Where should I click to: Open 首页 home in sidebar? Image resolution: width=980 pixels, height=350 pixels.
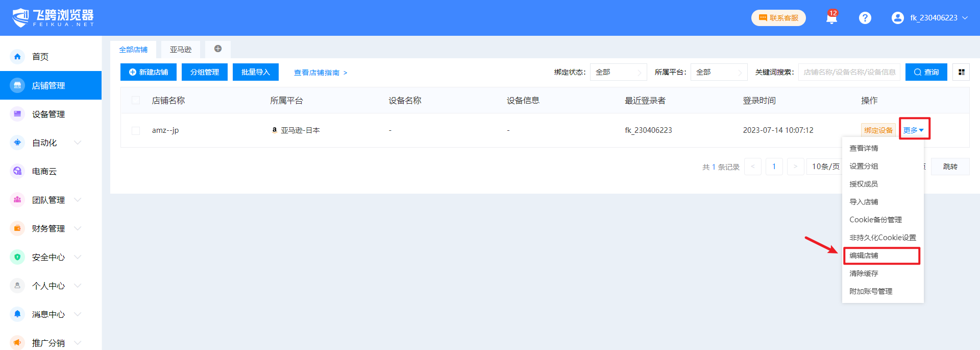tap(40, 57)
